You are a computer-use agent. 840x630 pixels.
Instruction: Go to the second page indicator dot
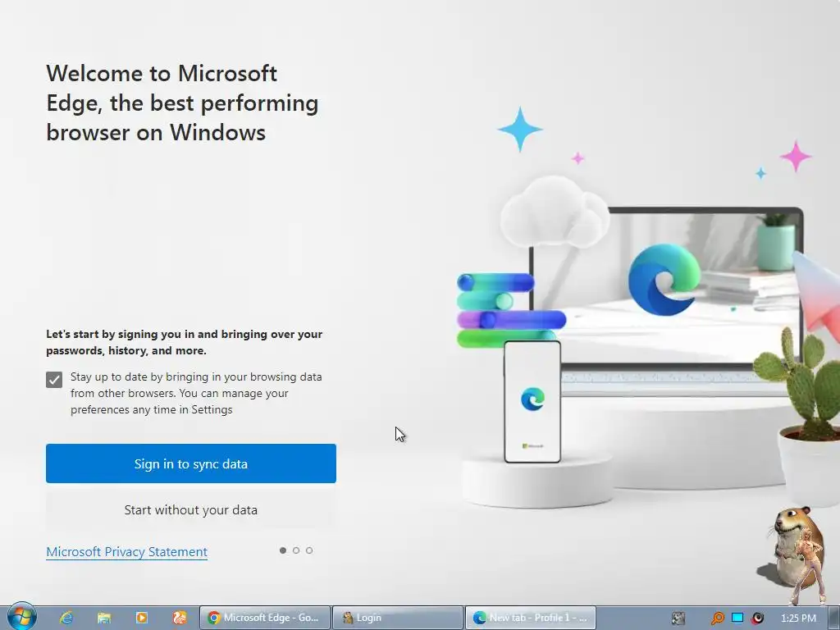[x=296, y=550]
